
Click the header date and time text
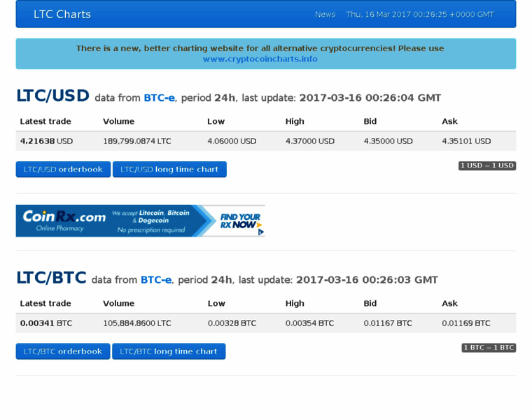[x=420, y=14]
